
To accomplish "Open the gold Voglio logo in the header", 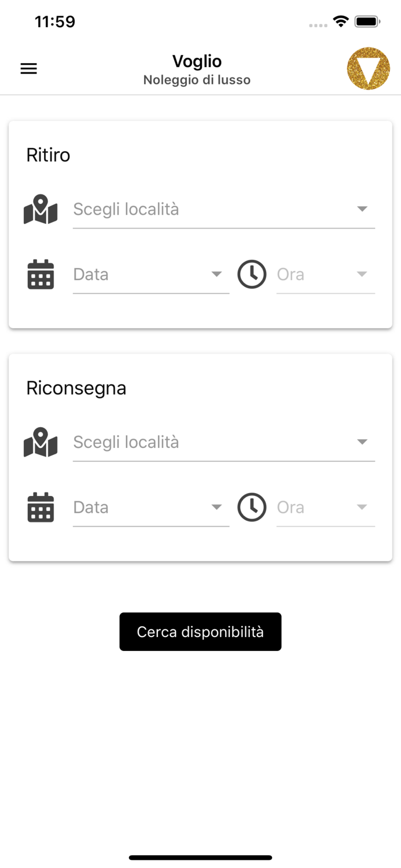I will click(368, 68).
